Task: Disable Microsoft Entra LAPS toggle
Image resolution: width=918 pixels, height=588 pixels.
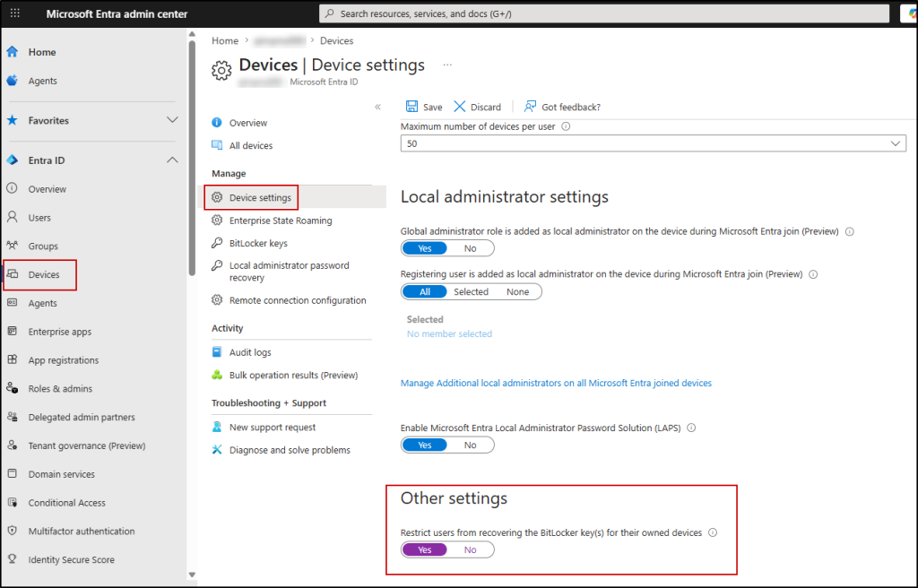Action: pyautogui.click(x=470, y=445)
